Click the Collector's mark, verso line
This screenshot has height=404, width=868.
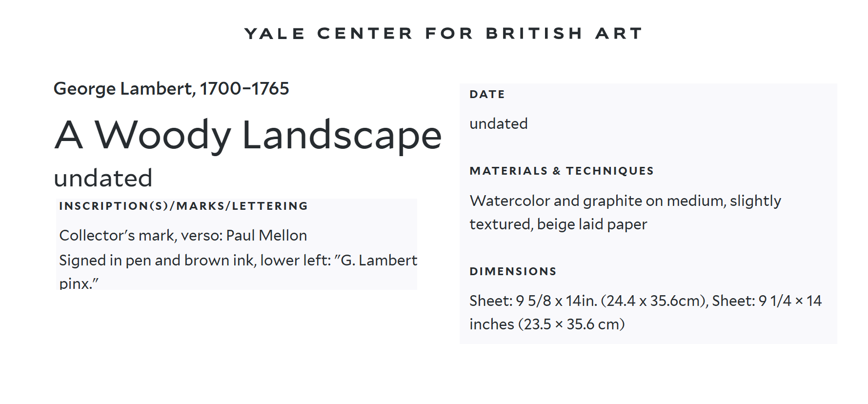tap(141, 236)
